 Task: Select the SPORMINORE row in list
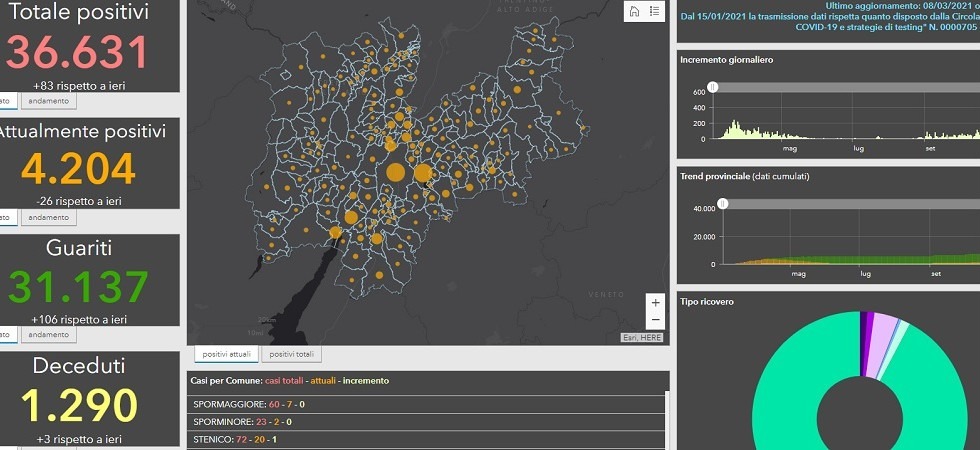426,422
